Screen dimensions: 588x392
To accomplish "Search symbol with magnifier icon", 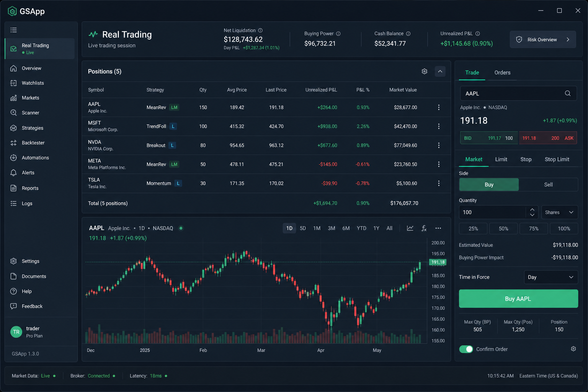I will point(568,93).
